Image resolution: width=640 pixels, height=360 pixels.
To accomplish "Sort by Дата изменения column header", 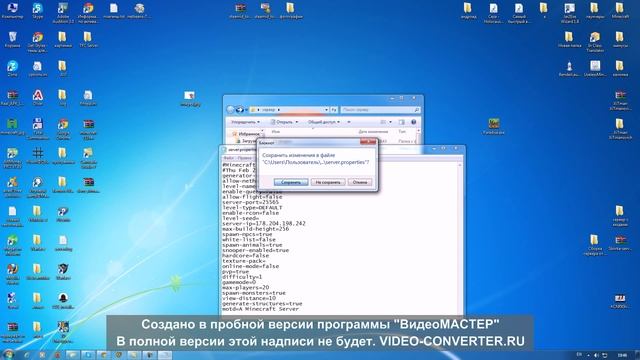I will click(x=373, y=132).
